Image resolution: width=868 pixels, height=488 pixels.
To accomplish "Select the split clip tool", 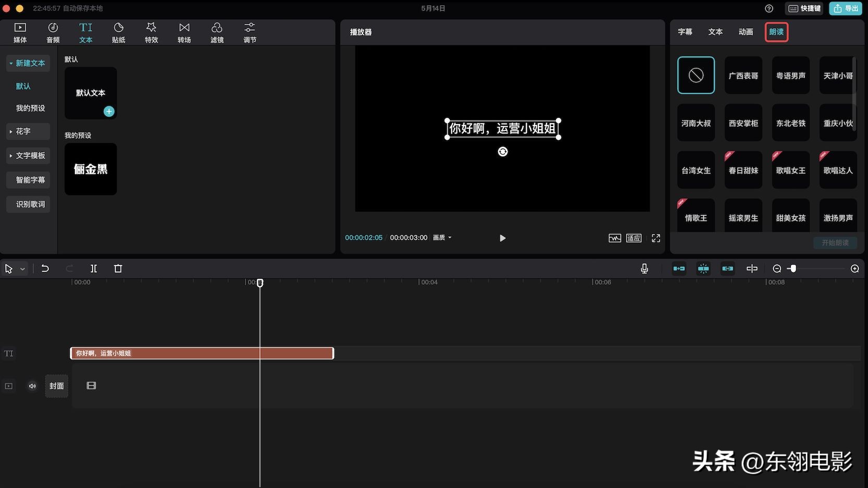I will click(94, 269).
